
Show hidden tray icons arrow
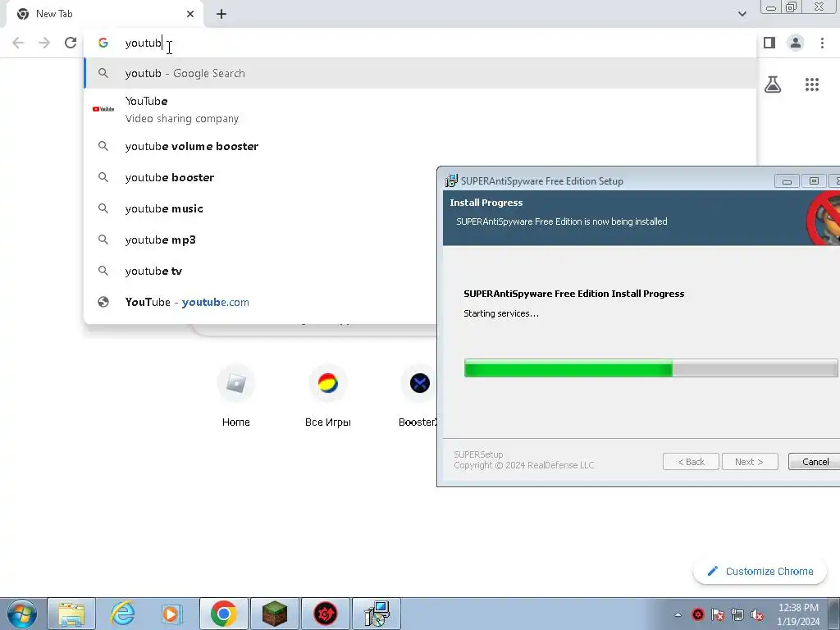tap(678, 614)
